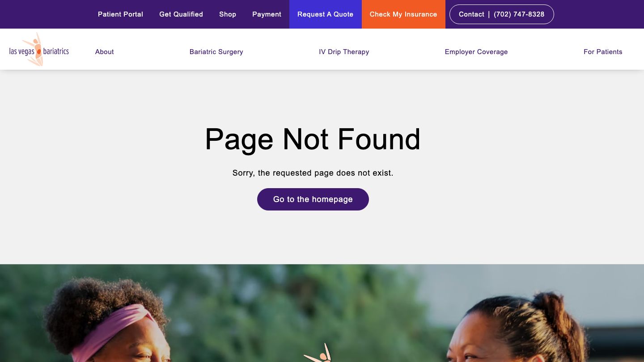The height and width of the screenshot is (362, 644).
Task: Click the Check My Insurance button
Action: click(403, 14)
